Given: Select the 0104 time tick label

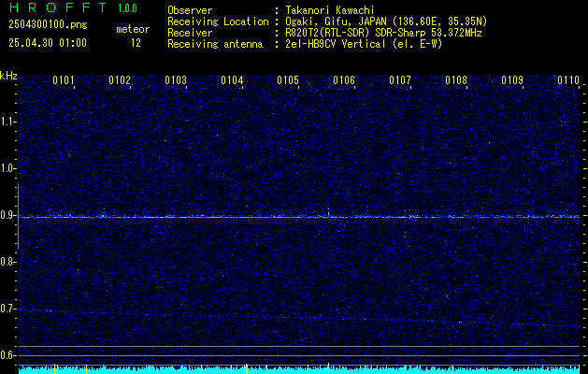Looking at the screenshot, I should pos(232,80).
